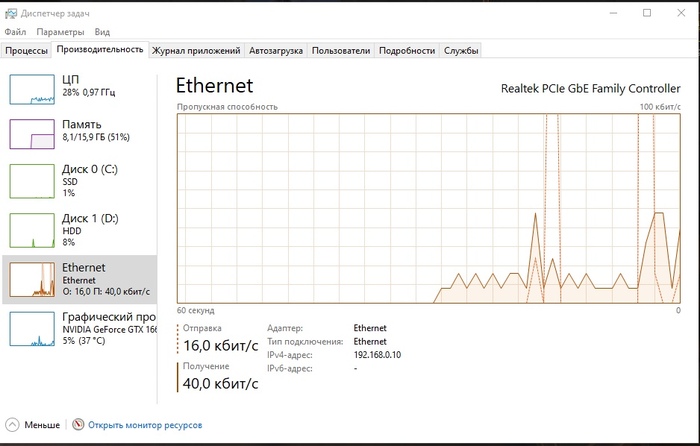Click the resource monitor icon at bottom
This screenshot has width=700, height=446.
(78, 425)
